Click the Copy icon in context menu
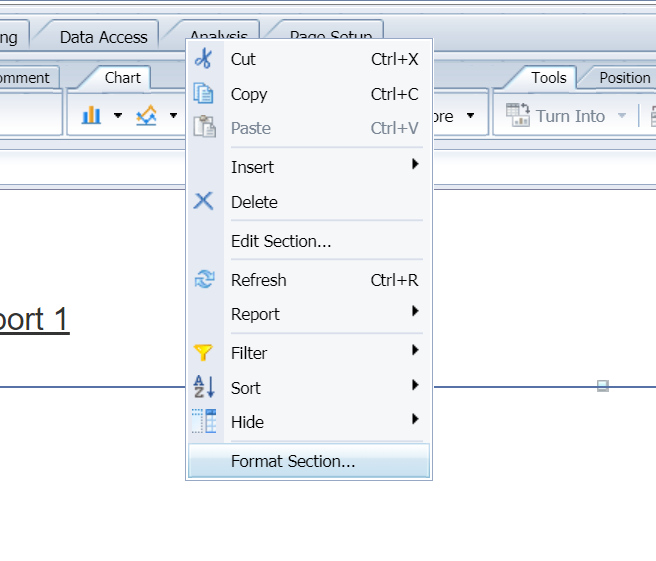This screenshot has width=656, height=561. point(204,94)
